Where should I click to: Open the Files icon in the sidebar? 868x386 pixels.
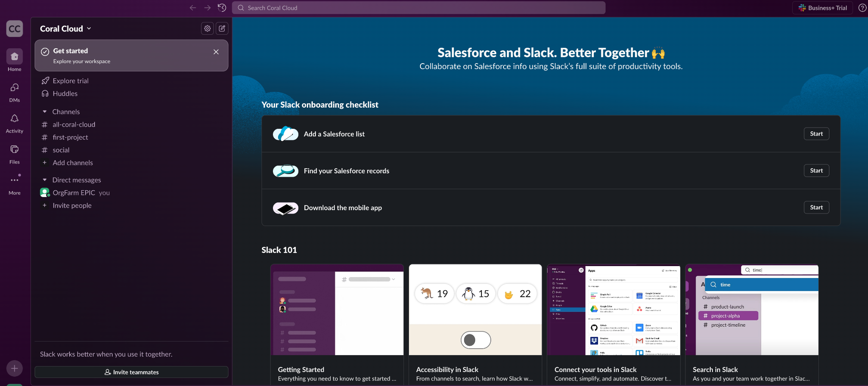14,150
